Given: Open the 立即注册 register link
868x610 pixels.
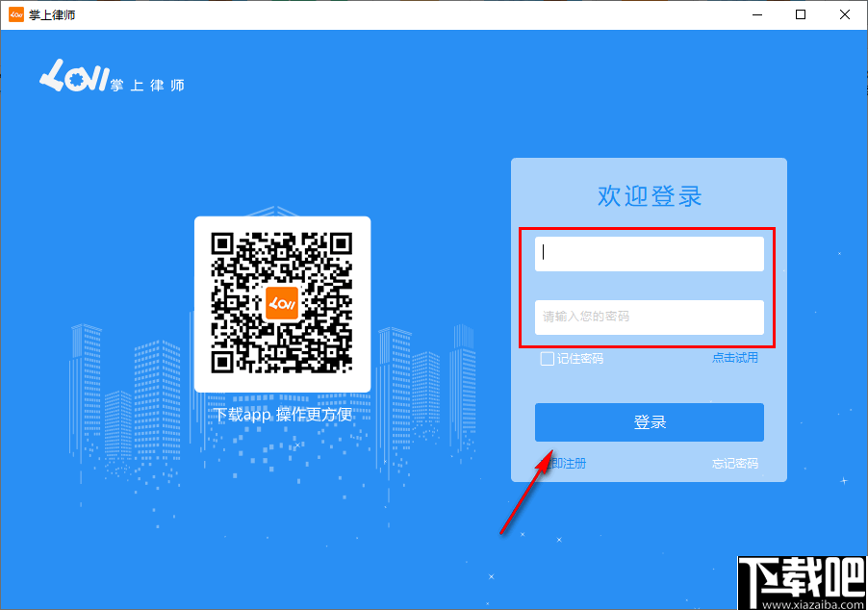Looking at the screenshot, I should (563, 464).
